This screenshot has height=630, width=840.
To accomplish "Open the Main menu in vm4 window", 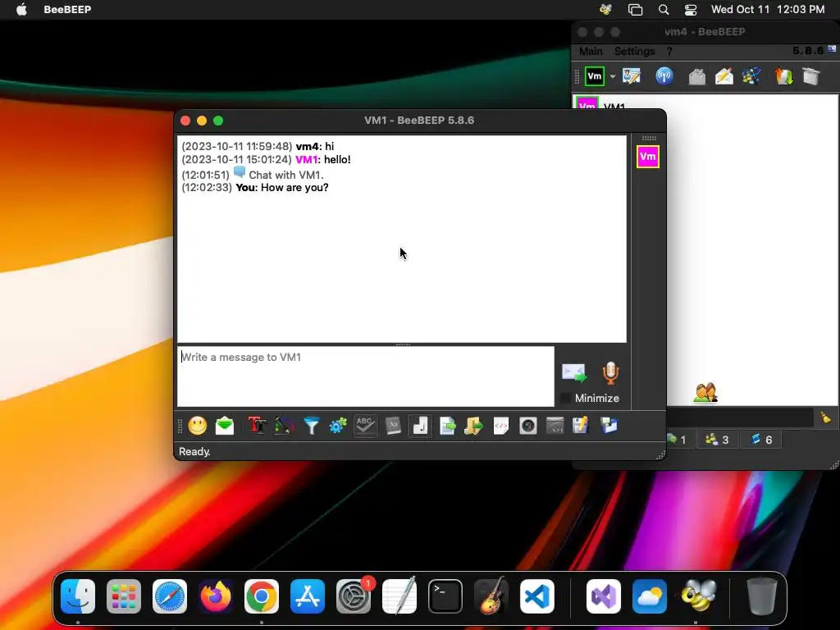I will coord(591,51).
